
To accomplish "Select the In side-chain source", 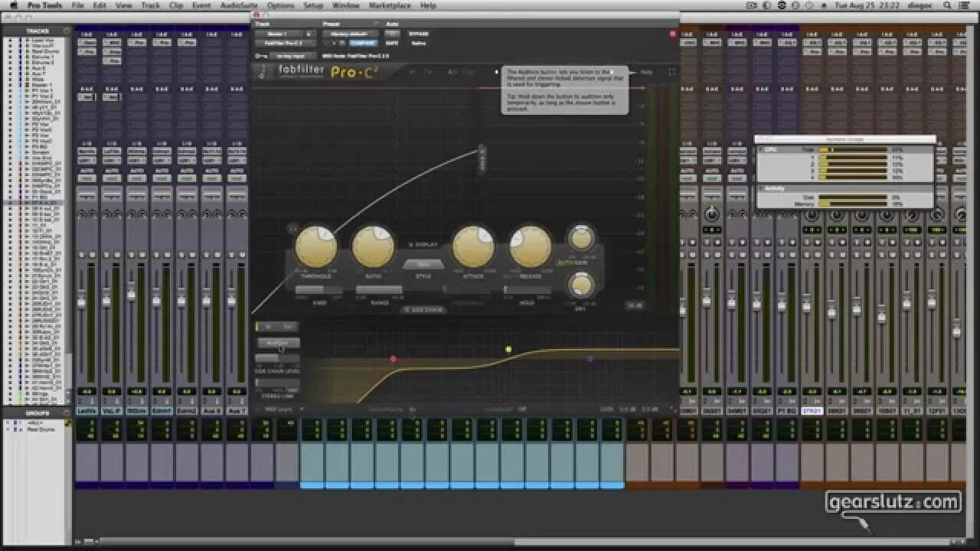I will point(267,327).
